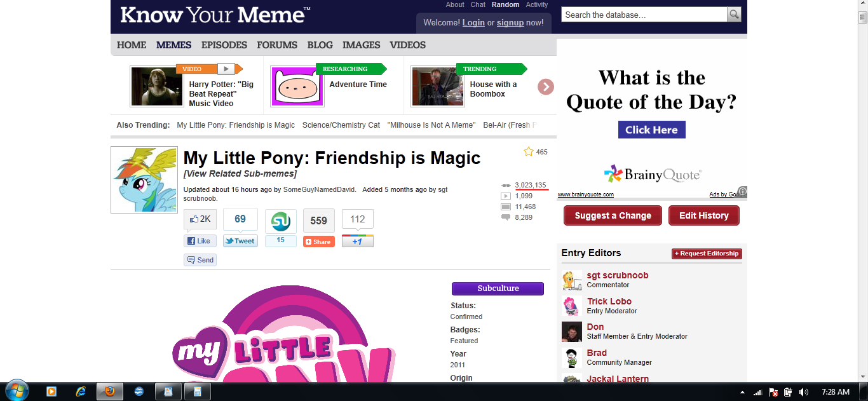The width and height of the screenshot is (868, 401).
Task: Open the IMAGES nav item
Action: point(362,45)
